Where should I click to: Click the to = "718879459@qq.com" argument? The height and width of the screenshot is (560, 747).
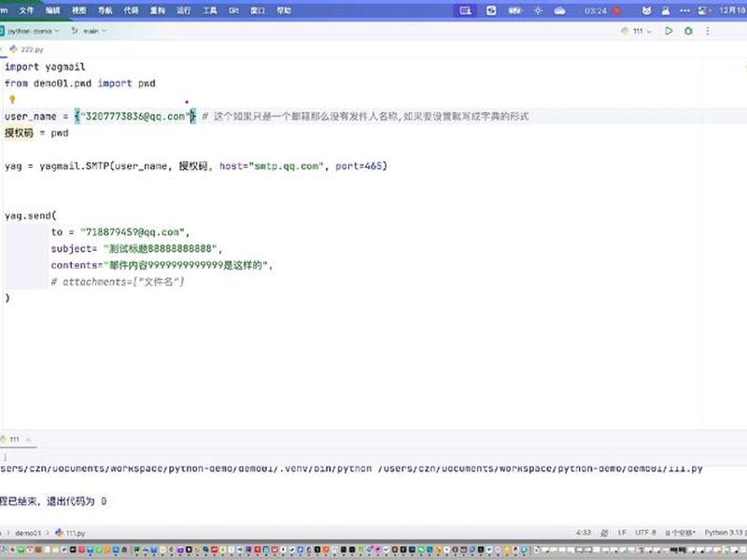click(120, 232)
